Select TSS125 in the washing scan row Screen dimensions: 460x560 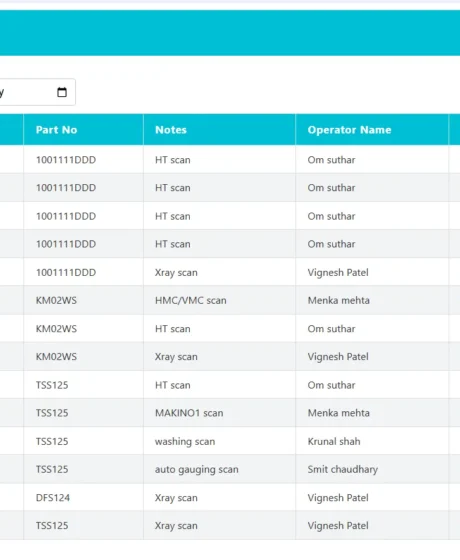tap(52, 441)
